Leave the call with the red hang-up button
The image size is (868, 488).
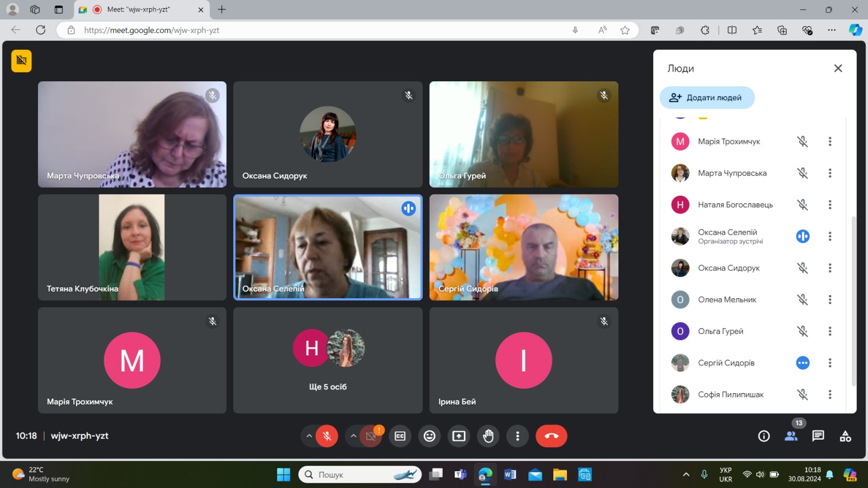tap(551, 436)
